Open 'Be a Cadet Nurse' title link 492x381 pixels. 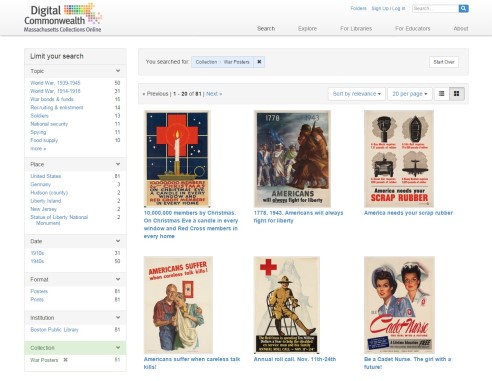point(407,363)
